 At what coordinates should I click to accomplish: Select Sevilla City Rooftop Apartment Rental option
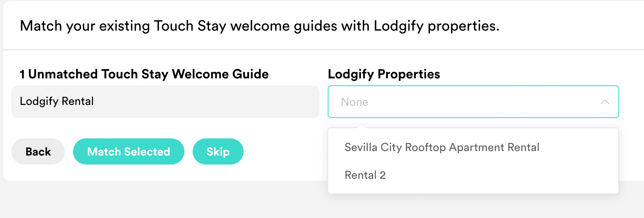442,147
